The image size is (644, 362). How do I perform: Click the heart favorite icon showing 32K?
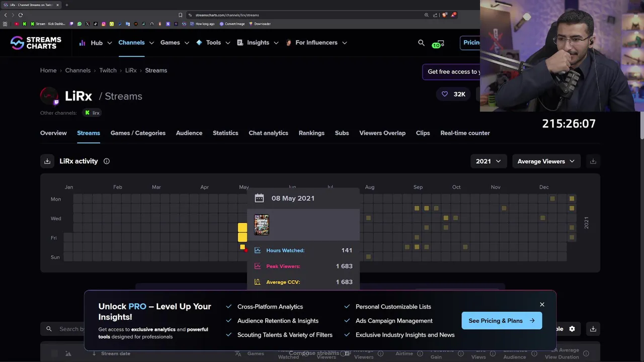coord(444,94)
